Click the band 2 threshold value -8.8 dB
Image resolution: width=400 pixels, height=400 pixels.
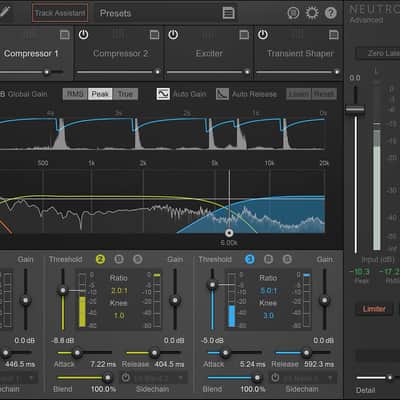tap(63, 340)
